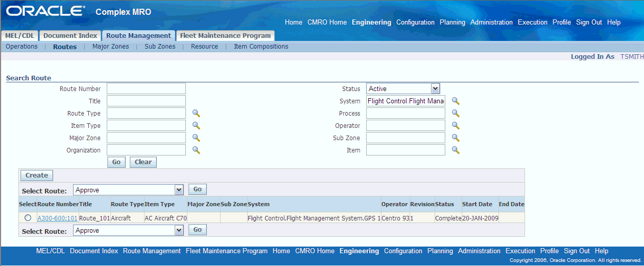Focus the Organization input field
This screenshot has height=266, width=644.
point(146,150)
